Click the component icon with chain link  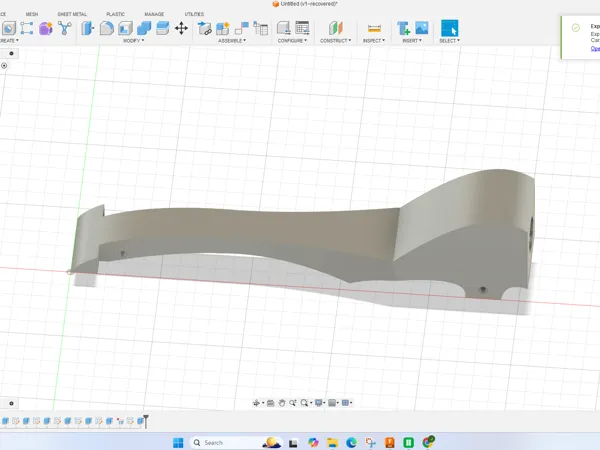pos(204,28)
